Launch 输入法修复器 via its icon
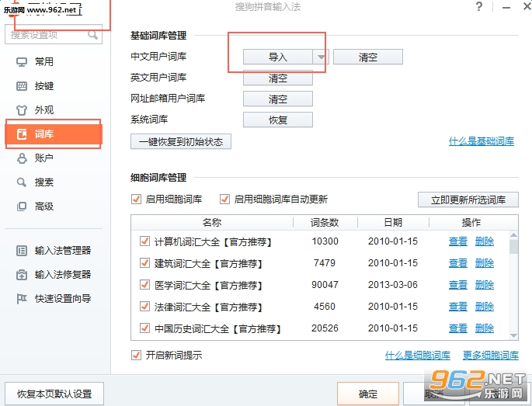This screenshot has width=532, height=406. pos(22,275)
